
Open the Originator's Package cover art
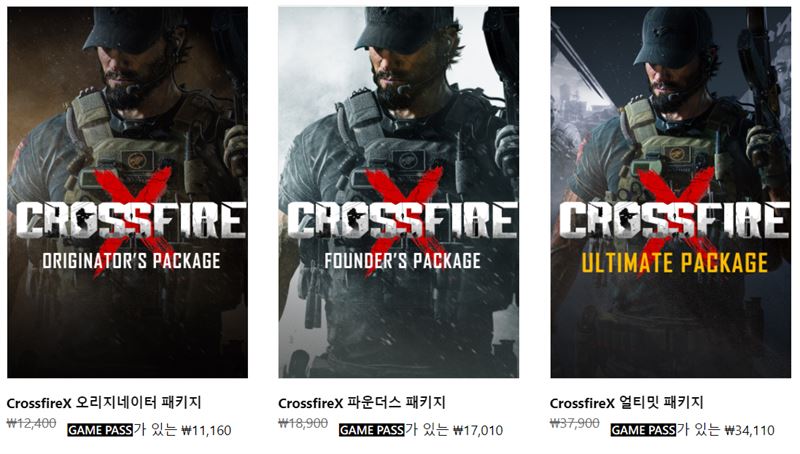pos(128,192)
